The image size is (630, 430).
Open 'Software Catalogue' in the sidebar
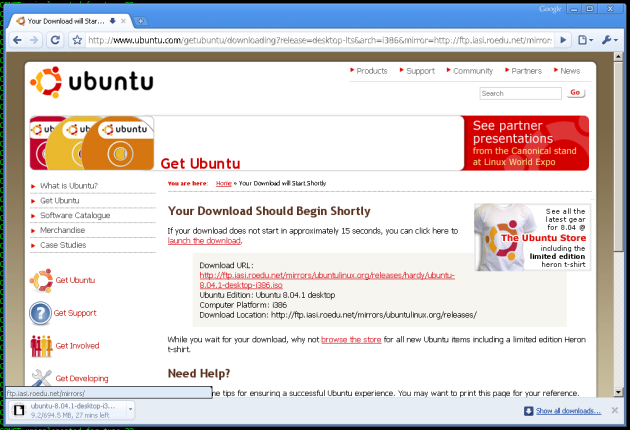(75, 215)
